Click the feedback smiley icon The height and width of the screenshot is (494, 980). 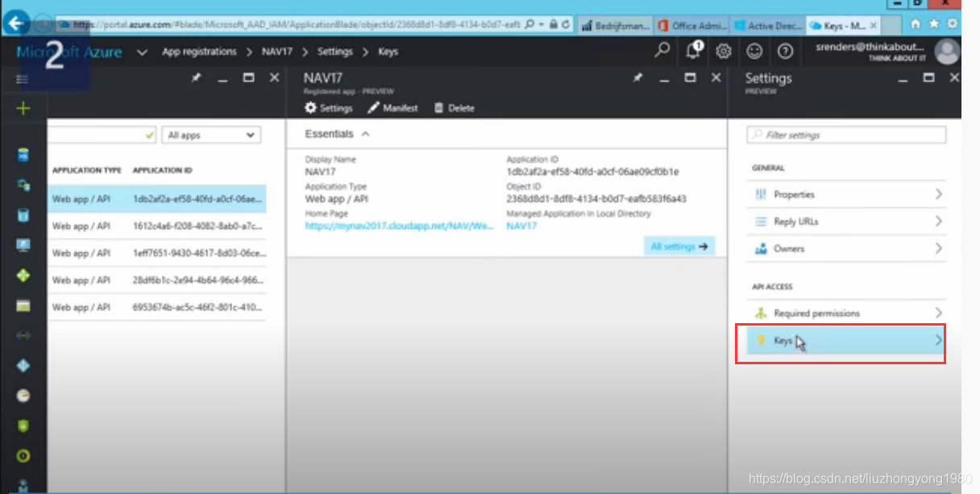pyautogui.click(x=754, y=52)
